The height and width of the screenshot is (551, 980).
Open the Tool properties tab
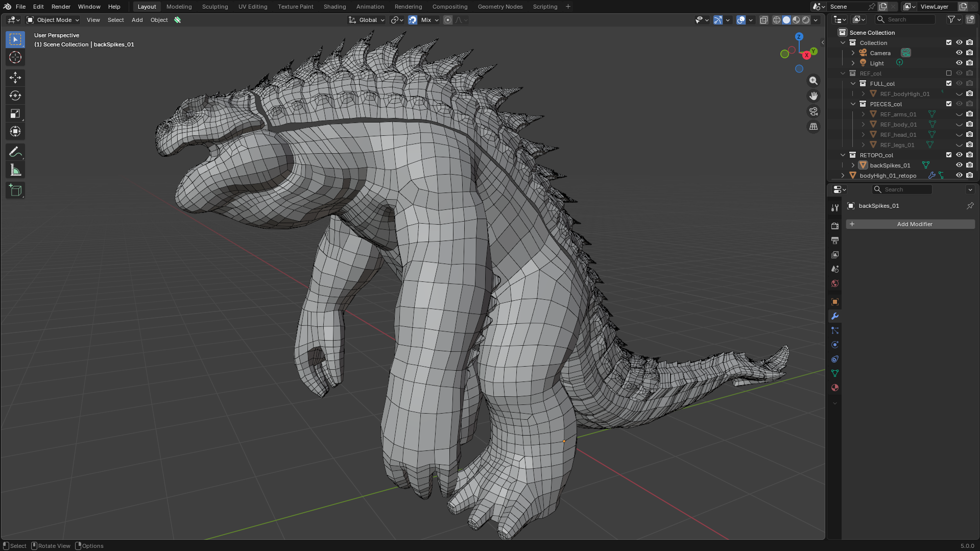coord(835,208)
